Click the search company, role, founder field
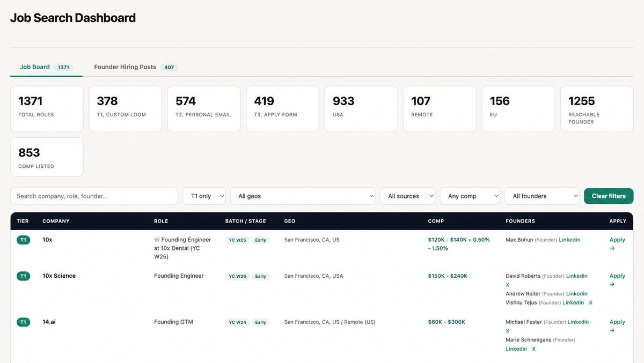This screenshot has width=644, height=363. point(94,196)
